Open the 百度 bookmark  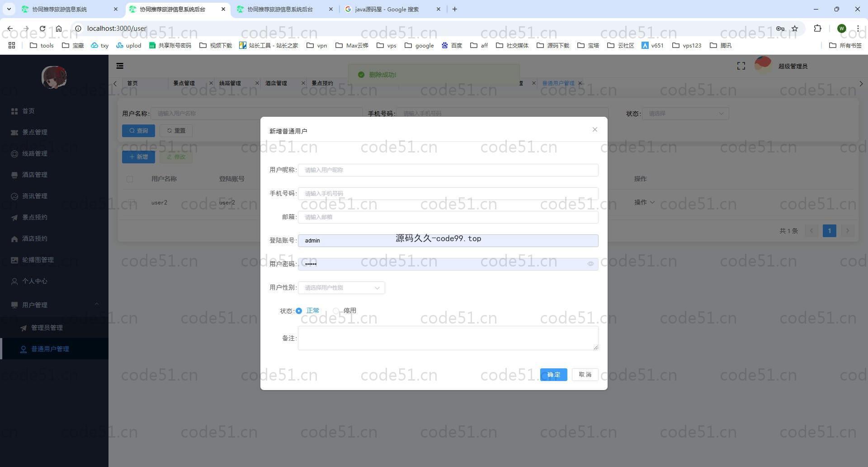tap(452, 45)
